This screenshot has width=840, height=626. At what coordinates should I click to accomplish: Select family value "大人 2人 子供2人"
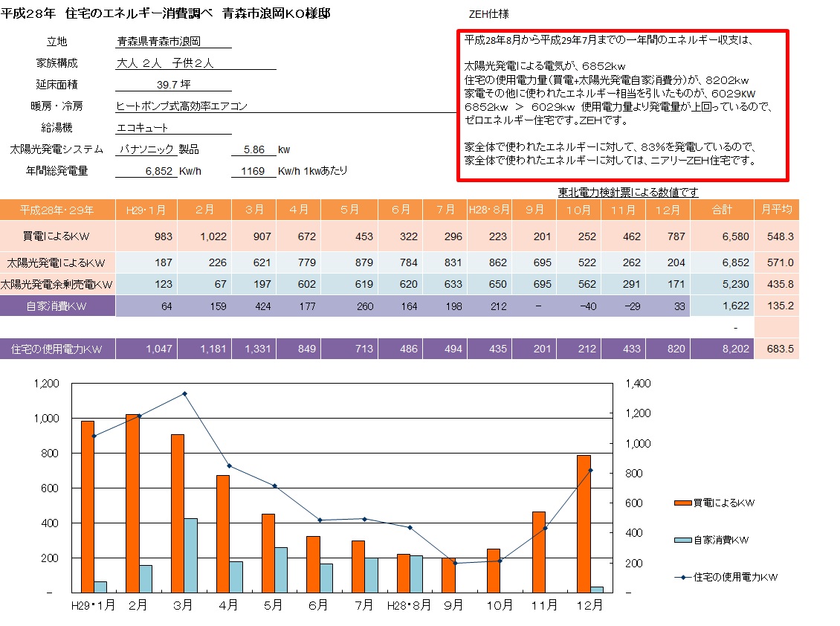166,63
